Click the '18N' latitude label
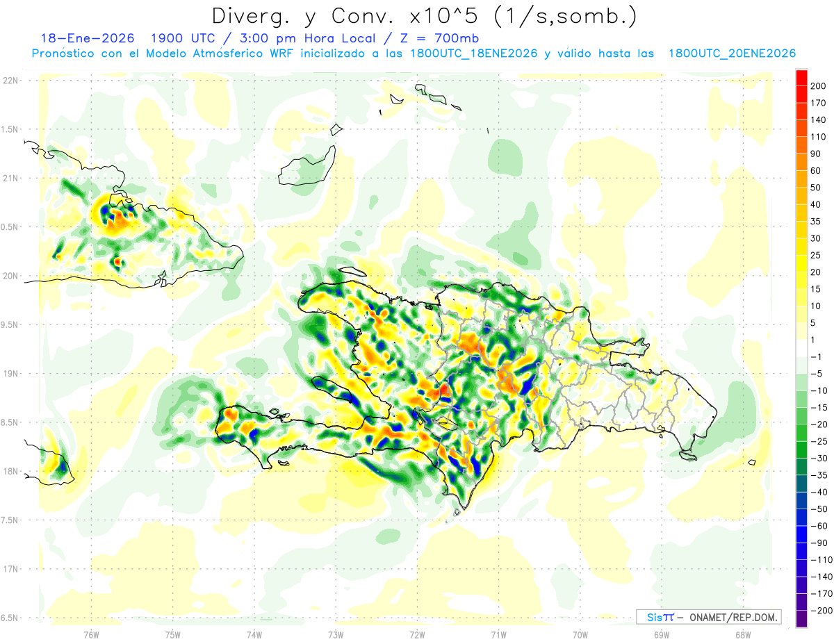The height and width of the screenshot is (644, 834). pyautogui.click(x=10, y=471)
